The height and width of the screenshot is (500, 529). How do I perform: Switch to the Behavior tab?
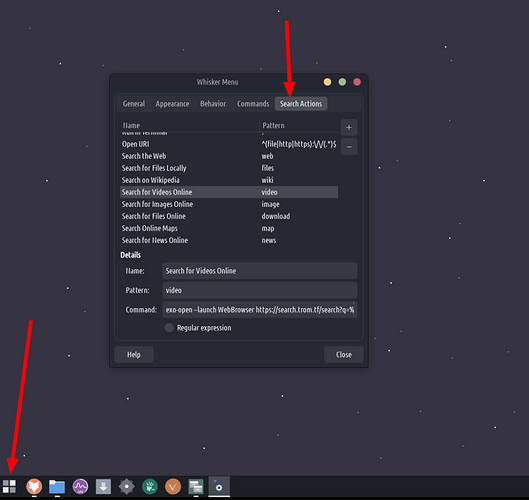coord(213,104)
